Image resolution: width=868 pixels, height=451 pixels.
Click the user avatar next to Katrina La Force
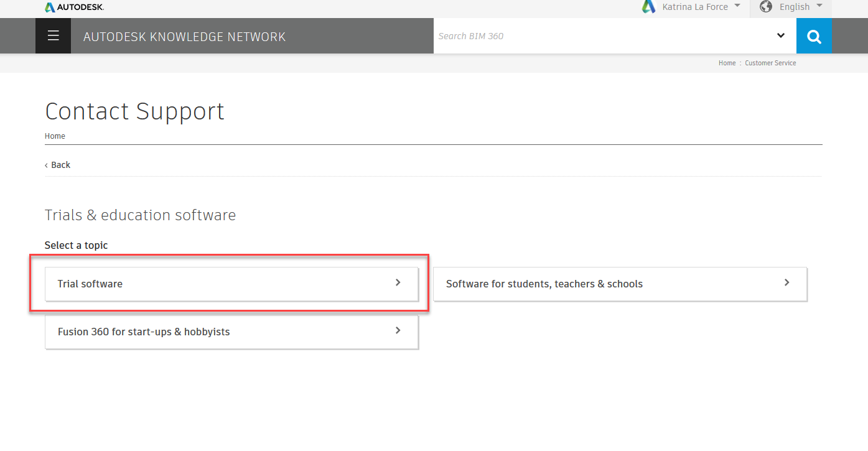point(648,7)
